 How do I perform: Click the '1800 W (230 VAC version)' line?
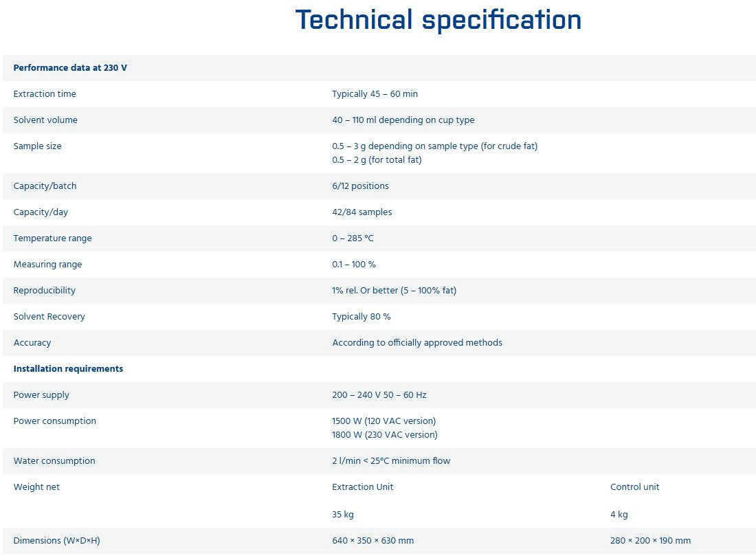pos(385,435)
